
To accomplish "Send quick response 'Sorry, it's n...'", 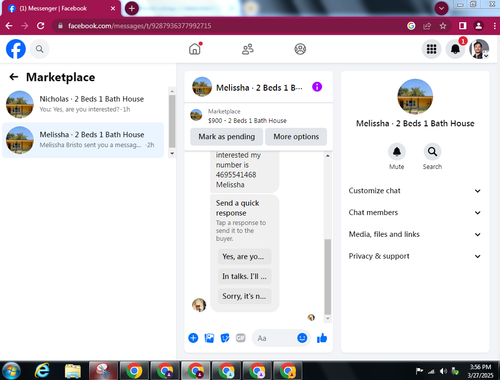I will coord(244,296).
